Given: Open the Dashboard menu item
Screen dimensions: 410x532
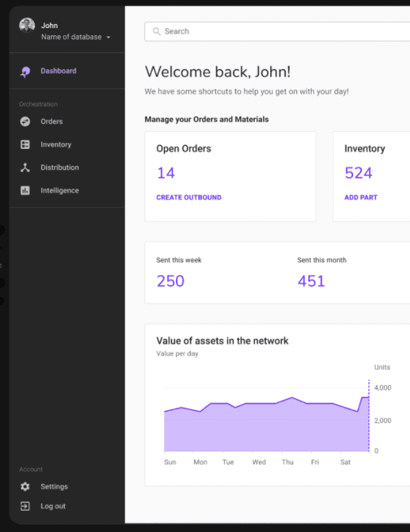Looking at the screenshot, I should [58, 71].
